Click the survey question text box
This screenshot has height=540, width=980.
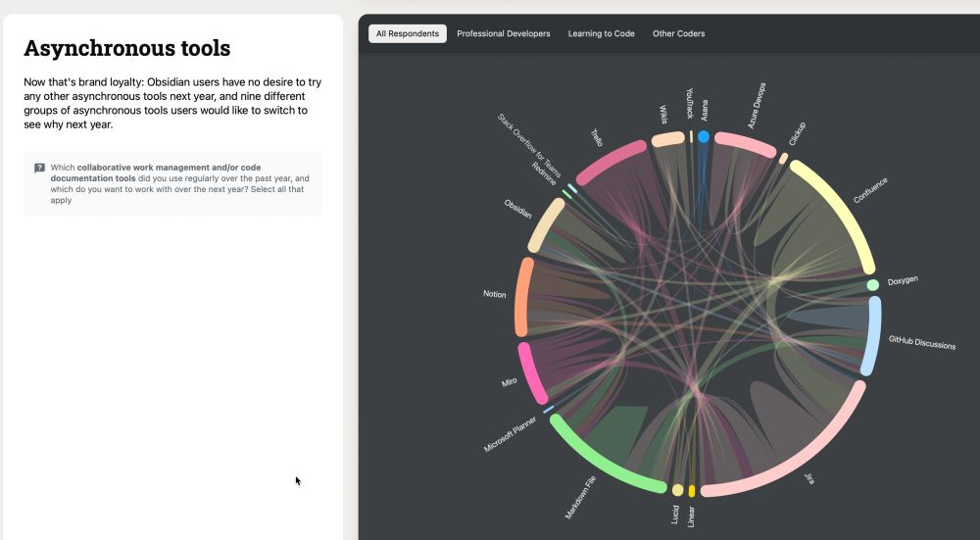173,183
